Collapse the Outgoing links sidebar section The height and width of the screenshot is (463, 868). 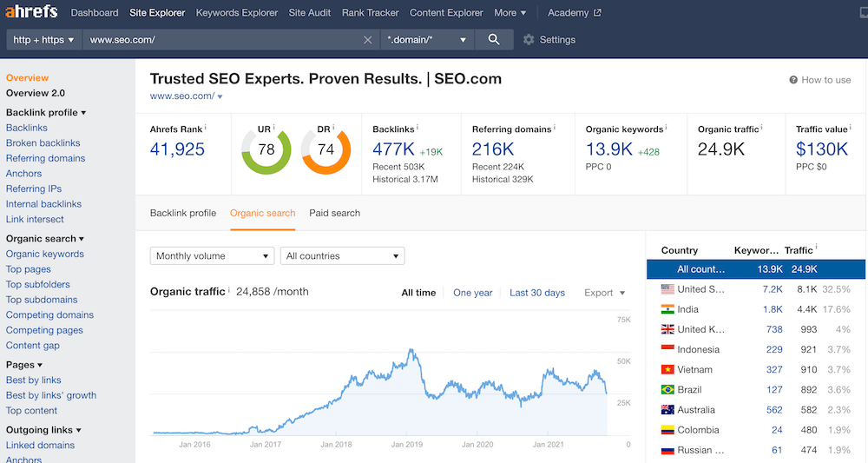[x=43, y=430]
